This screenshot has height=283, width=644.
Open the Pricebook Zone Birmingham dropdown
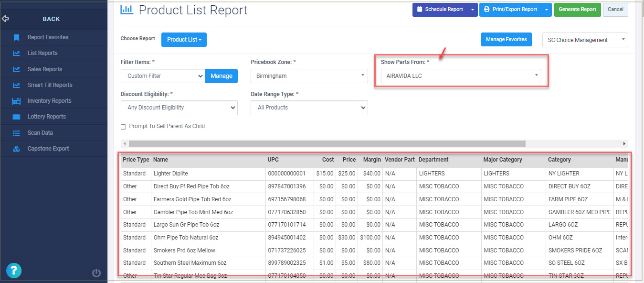click(309, 76)
